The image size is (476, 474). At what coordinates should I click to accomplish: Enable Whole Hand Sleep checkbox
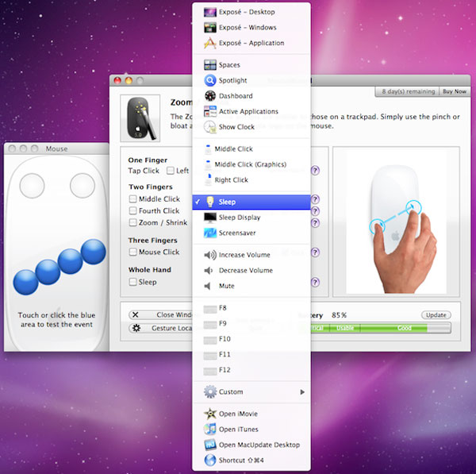pos(132,282)
